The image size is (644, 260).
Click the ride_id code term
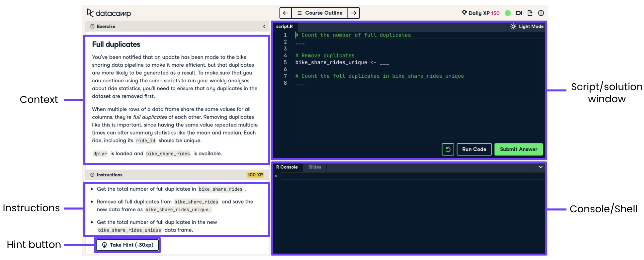[x=146, y=141]
